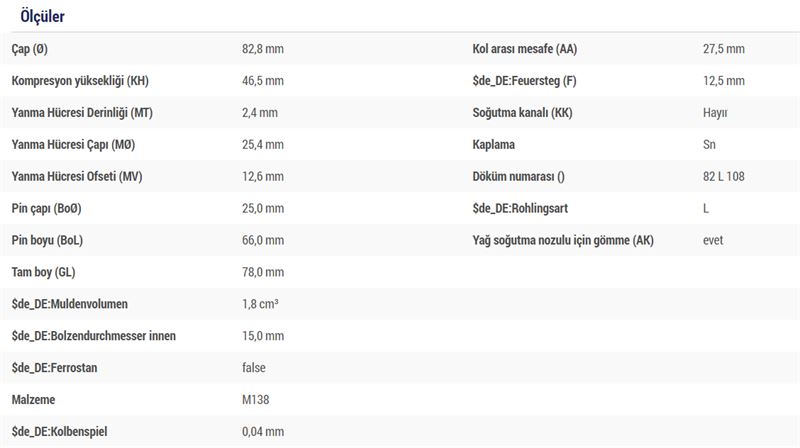Viewport: 800px width, 448px height.
Task: Select the Çap (Ø) label
Action: [30, 49]
